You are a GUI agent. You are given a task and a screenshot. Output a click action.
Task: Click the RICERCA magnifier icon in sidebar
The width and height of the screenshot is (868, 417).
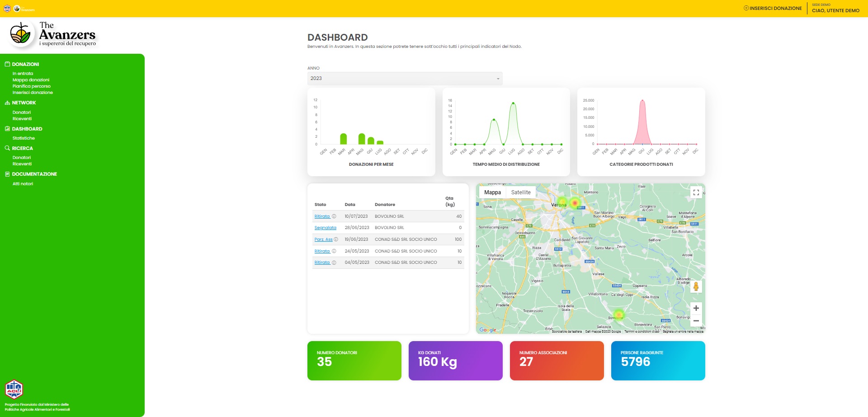pos(7,148)
